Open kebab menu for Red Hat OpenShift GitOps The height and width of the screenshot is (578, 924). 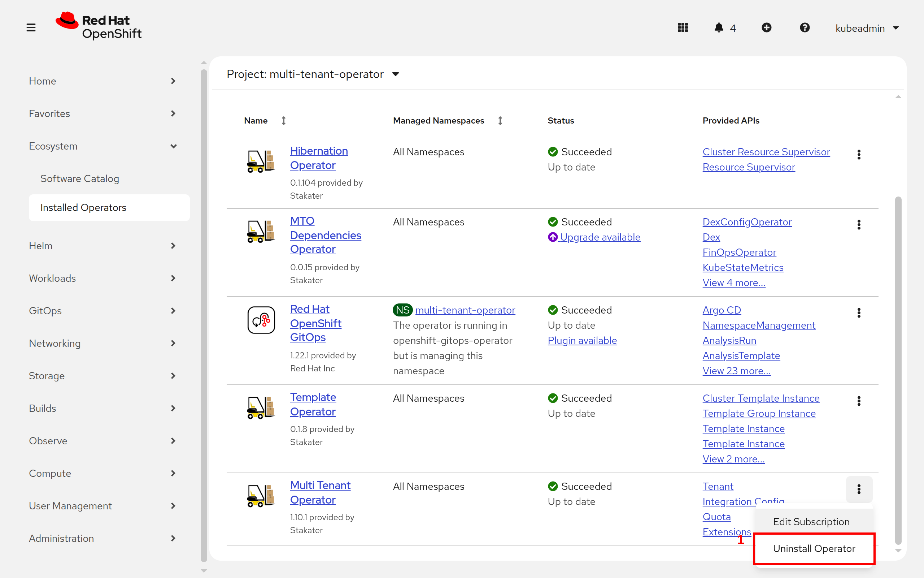point(859,313)
